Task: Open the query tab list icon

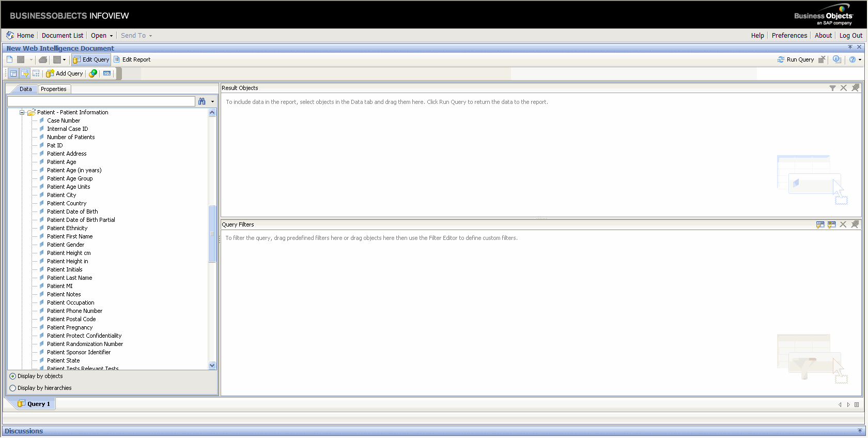Action: tap(857, 405)
